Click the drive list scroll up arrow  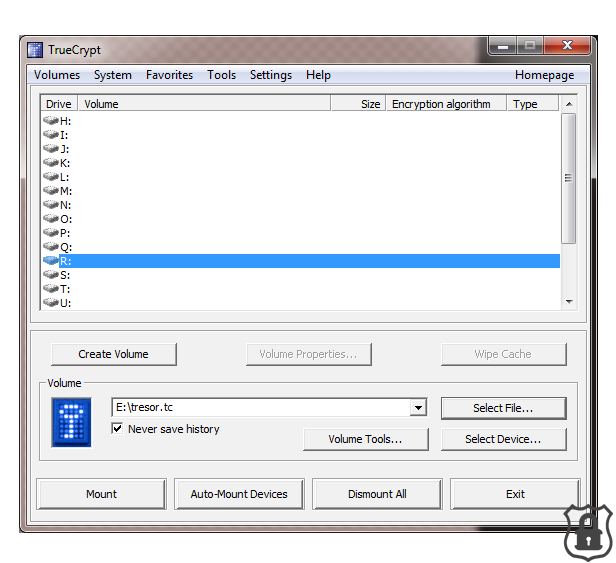[x=569, y=104]
